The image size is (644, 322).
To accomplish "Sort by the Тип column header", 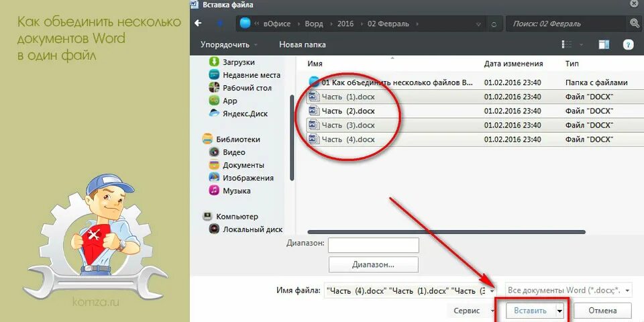I will 572,64.
